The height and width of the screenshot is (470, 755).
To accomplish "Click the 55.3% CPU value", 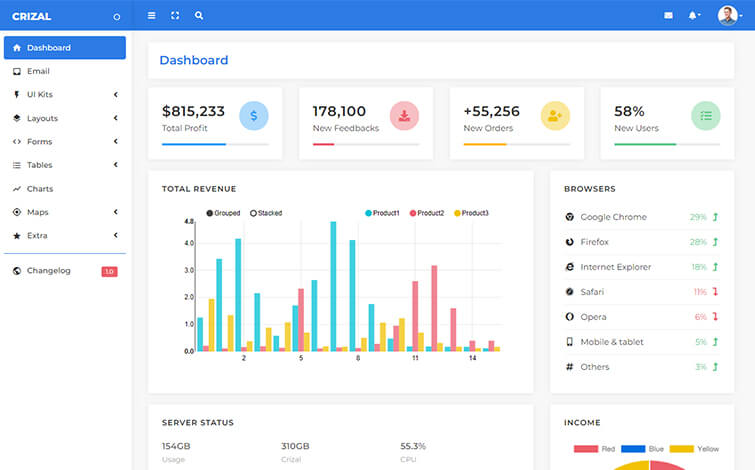I will coord(413,446).
